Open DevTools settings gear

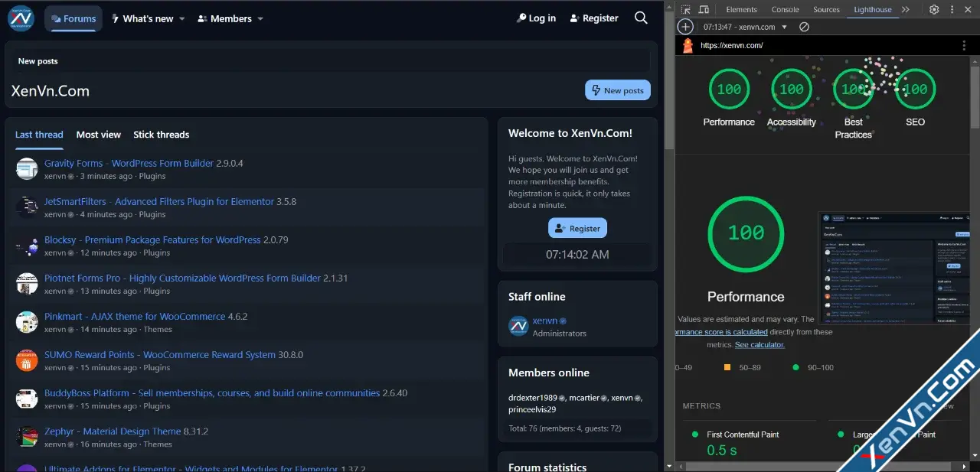coord(934,9)
